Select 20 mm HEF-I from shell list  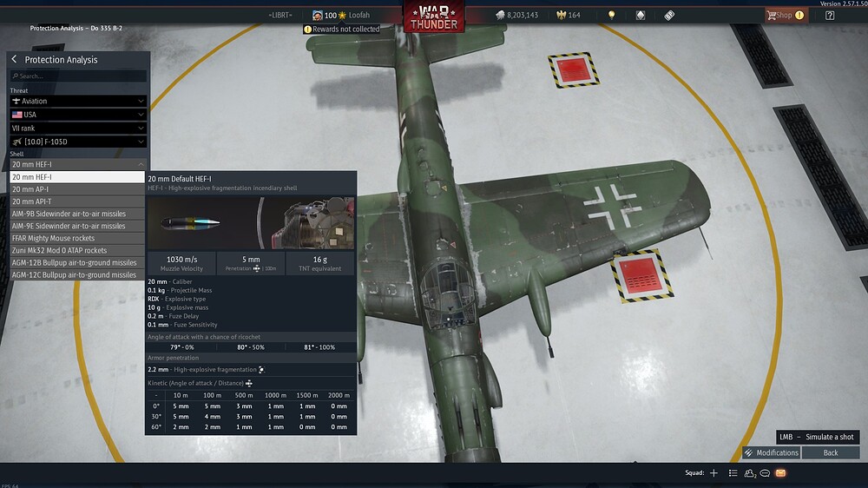tap(77, 176)
